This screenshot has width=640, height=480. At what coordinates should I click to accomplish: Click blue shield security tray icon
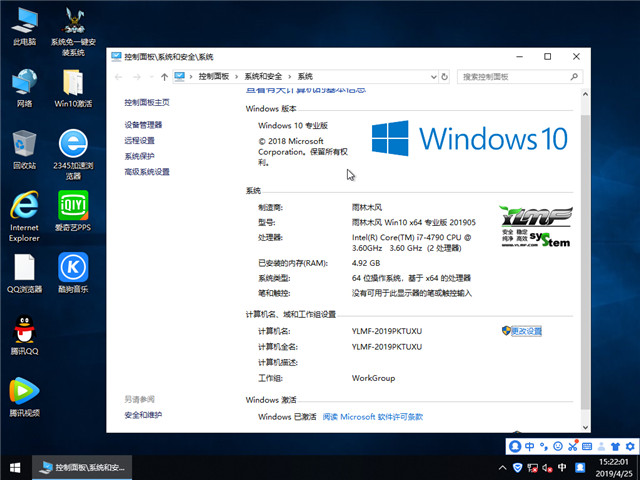tap(517, 468)
